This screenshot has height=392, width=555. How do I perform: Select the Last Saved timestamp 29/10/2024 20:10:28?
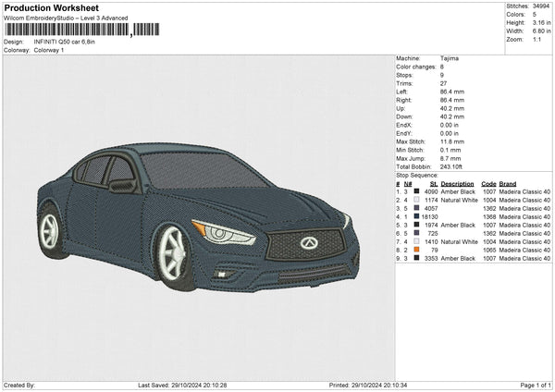pos(199,385)
